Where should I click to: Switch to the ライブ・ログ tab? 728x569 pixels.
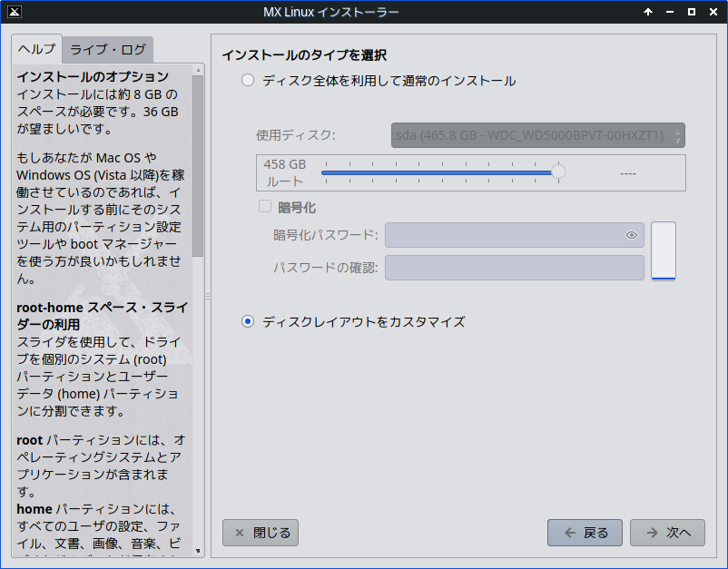coord(108,49)
